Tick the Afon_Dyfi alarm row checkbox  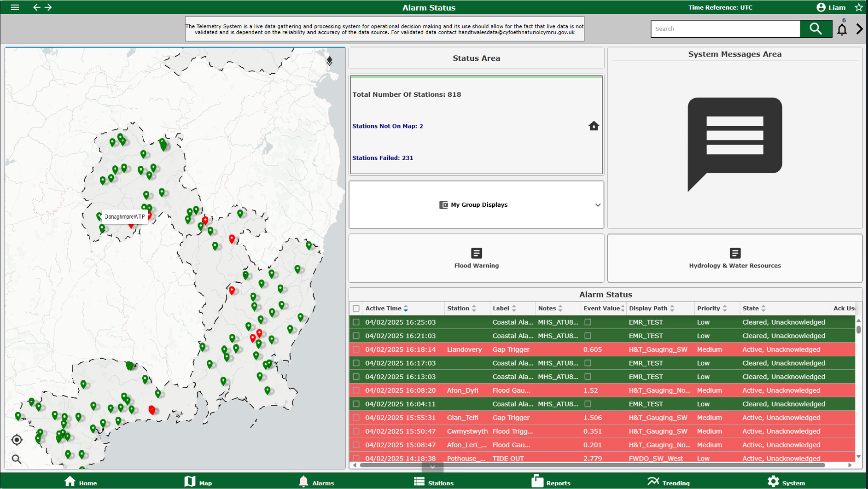pos(356,390)
